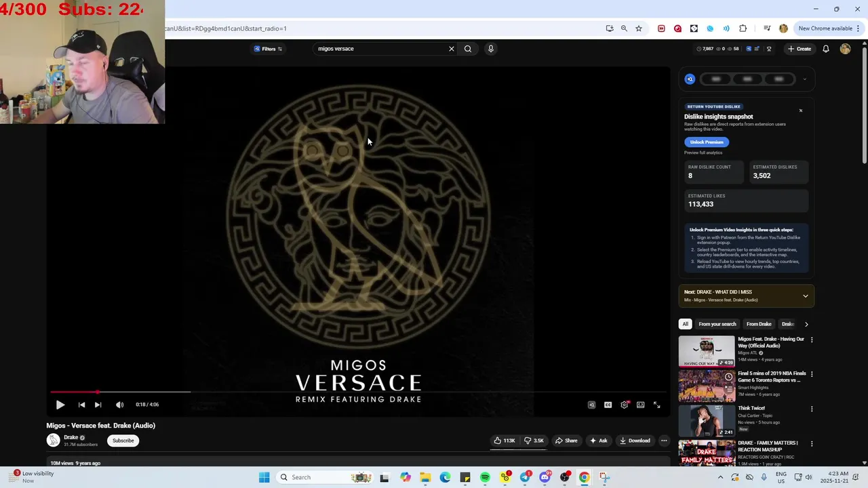
Task: Open options for 'Final 5 mins of 2019 NBA Finals'
Action: pyautogui.click(x=812, y=374)
